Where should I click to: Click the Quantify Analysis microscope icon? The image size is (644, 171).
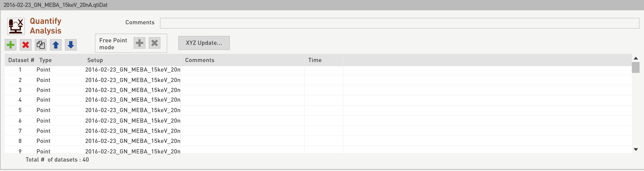point(16,26)
